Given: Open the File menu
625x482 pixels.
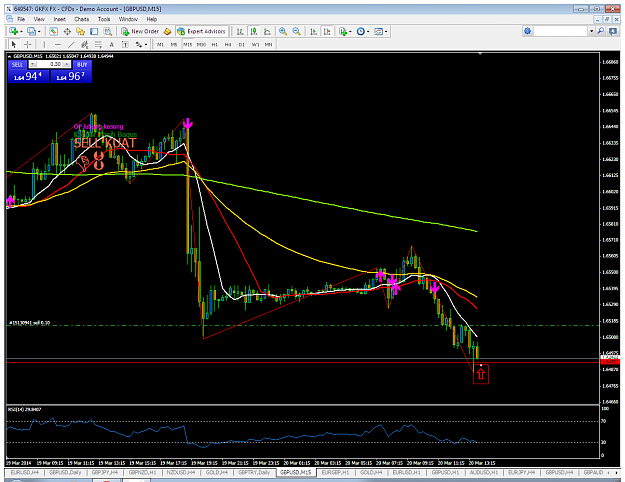Looking at the screenshot, I should point(21,19).
